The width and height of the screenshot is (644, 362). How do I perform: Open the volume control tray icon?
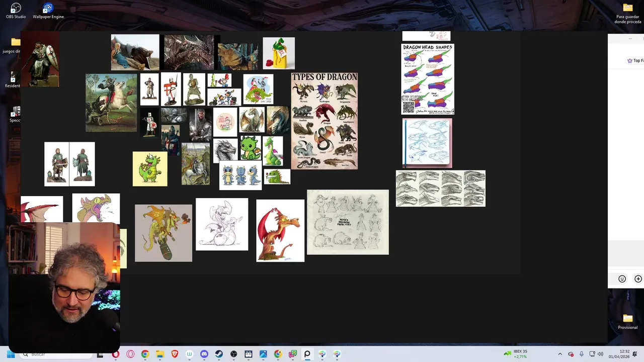pos(600,354)
